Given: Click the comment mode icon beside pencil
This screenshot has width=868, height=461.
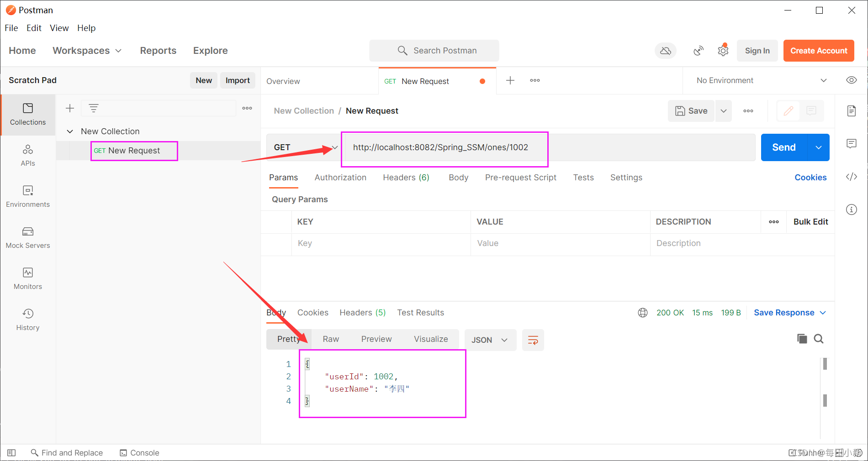Looking at the screenshot, I should [x=811, y=111].
